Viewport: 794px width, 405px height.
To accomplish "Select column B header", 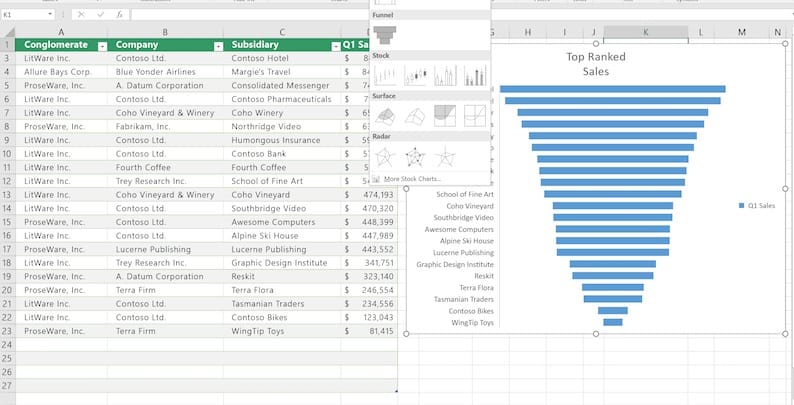I will click(x=165, y=32).
